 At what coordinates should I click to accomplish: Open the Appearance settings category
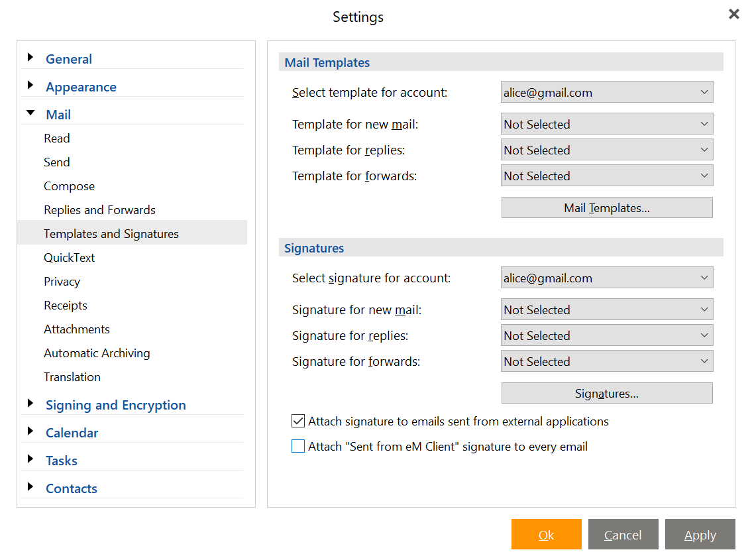tap(81, 87)
